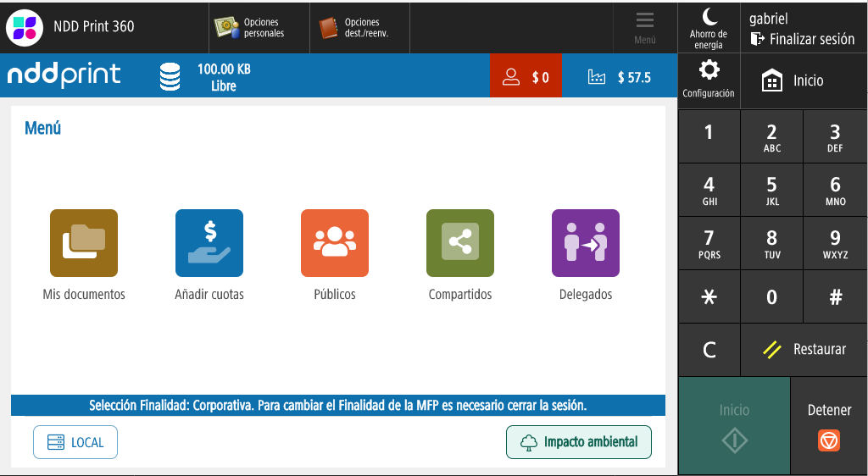
Task: Tap keypad key 4 GHI
Action: 709,190
